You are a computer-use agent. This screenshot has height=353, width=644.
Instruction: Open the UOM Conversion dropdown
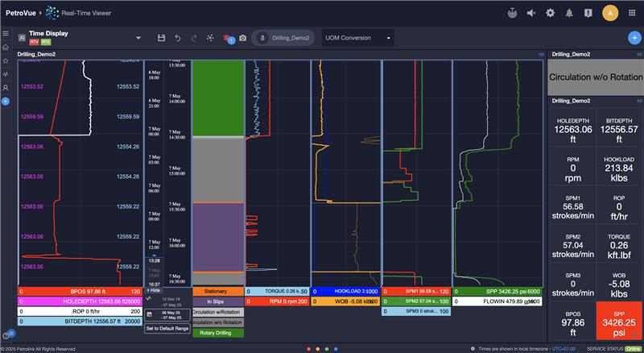pyautogui.click(x=357, y=38)
